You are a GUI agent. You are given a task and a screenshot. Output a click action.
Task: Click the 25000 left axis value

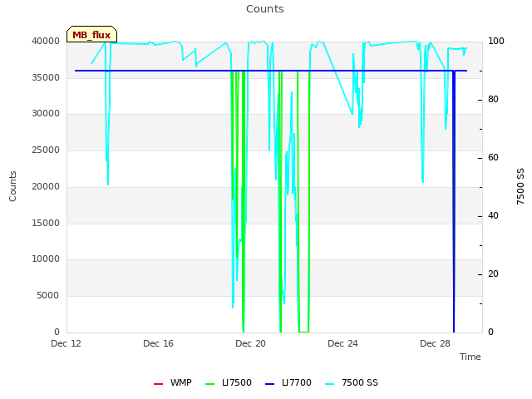pyautogui.click(x=46, y=150)
